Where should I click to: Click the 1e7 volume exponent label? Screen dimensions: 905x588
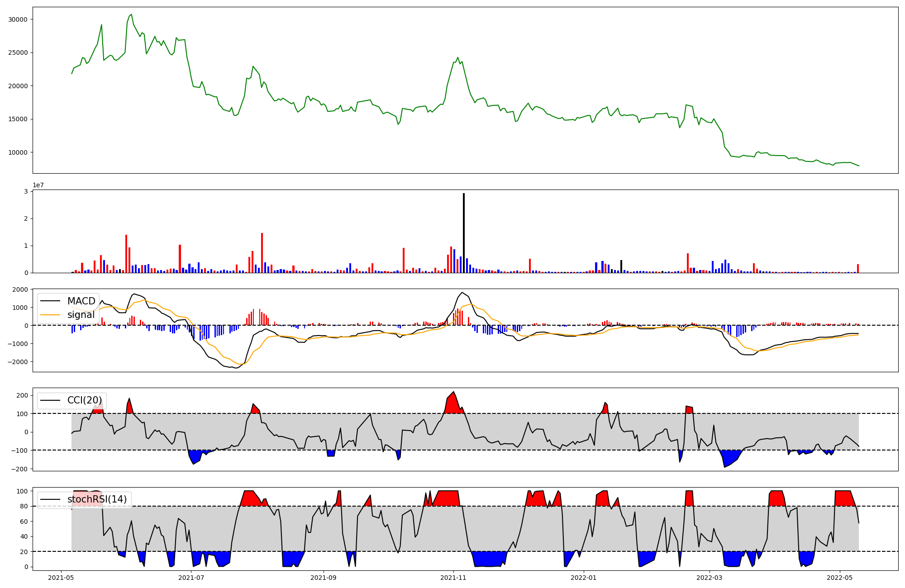pyautogui.click(x=38, y=185)
